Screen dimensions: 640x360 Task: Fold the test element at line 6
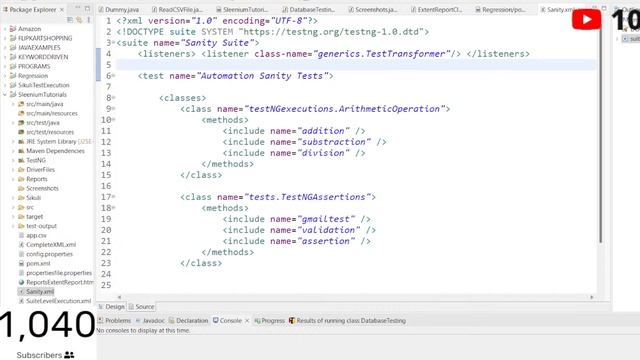(x=113, y=76)
